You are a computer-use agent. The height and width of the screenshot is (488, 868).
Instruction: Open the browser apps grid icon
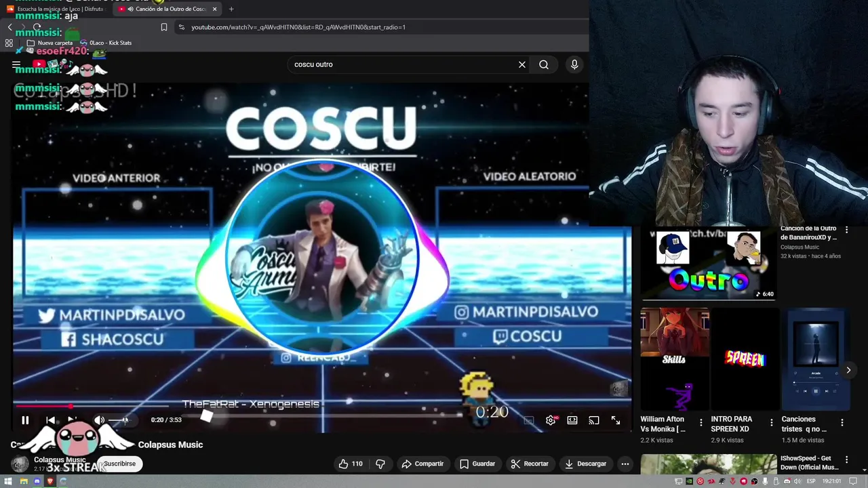(9, 43)
